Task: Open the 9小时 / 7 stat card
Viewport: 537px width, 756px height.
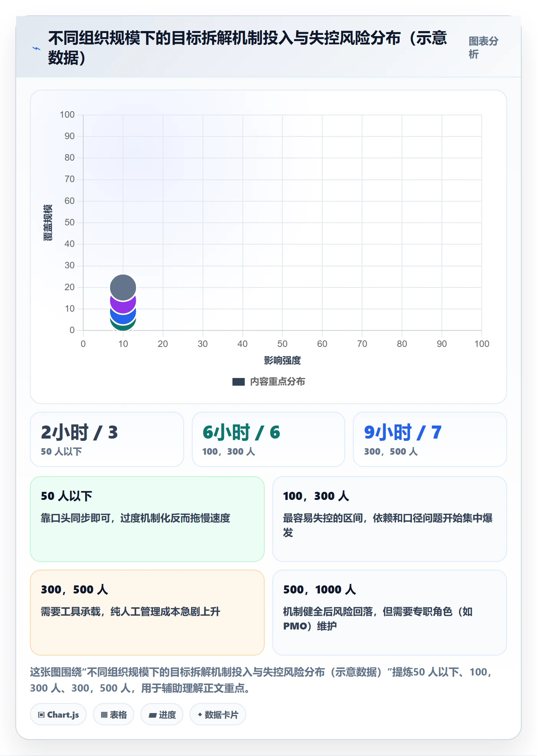Action: (430, 439)
